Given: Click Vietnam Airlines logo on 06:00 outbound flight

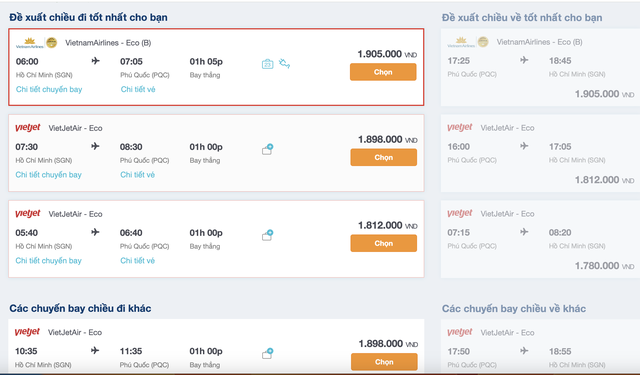Looking at the screenshot, I should (x=29, y=43).
